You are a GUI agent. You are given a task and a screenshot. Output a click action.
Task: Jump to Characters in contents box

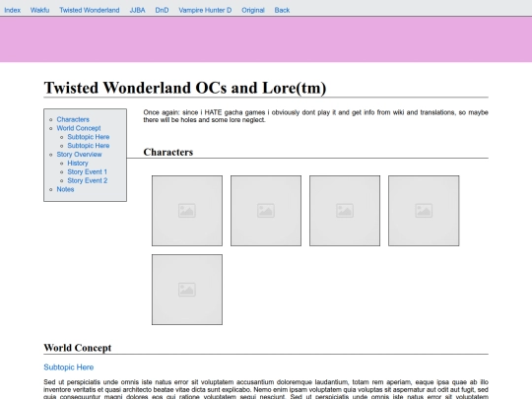73,119
